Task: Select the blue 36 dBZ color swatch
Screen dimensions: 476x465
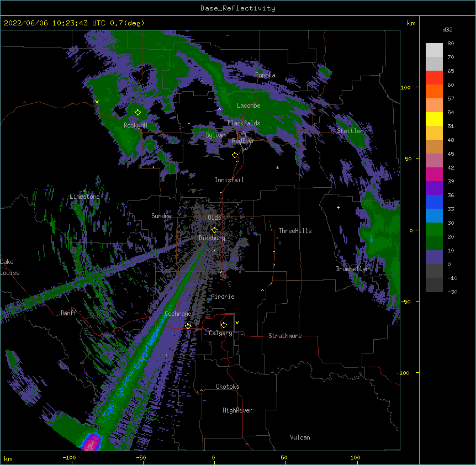Action: tap(434, 202)
